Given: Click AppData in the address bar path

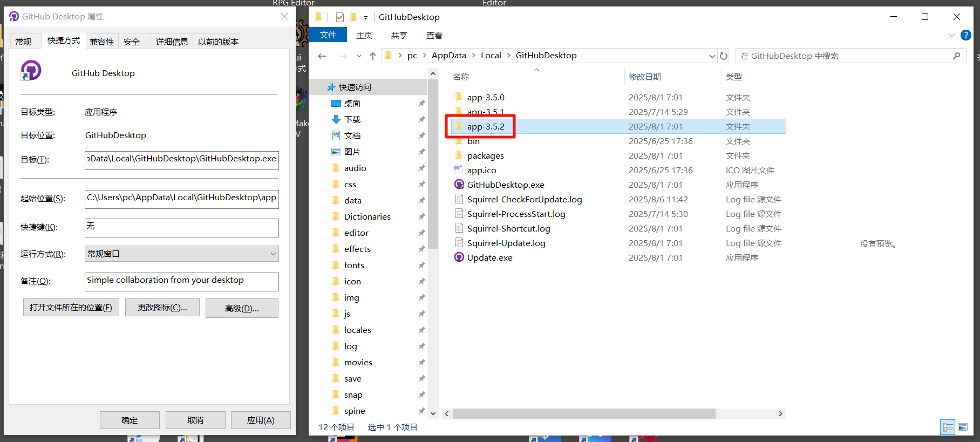Looking at the screenshot, I should [x=449, y=56].
